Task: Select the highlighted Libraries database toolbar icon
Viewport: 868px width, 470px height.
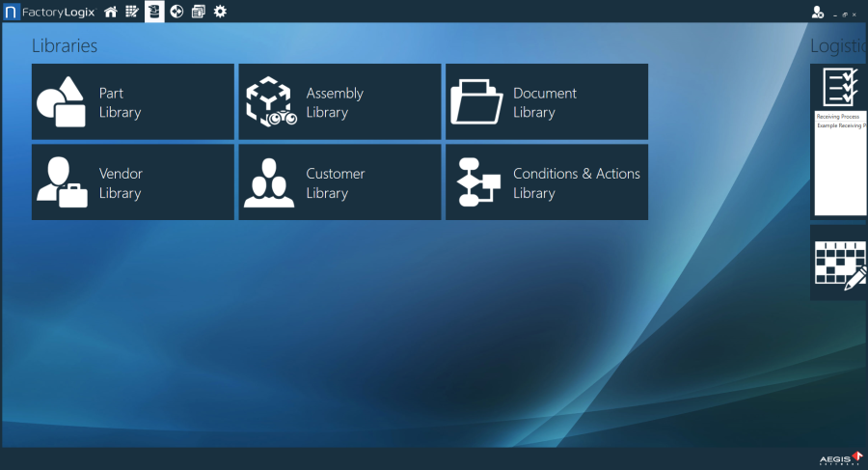Action: 154,12
